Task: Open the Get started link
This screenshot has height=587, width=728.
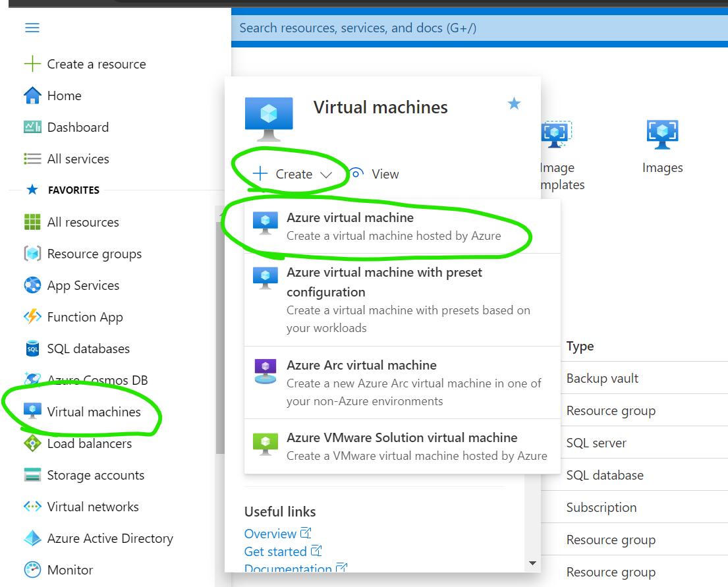Action: point(275,551)
